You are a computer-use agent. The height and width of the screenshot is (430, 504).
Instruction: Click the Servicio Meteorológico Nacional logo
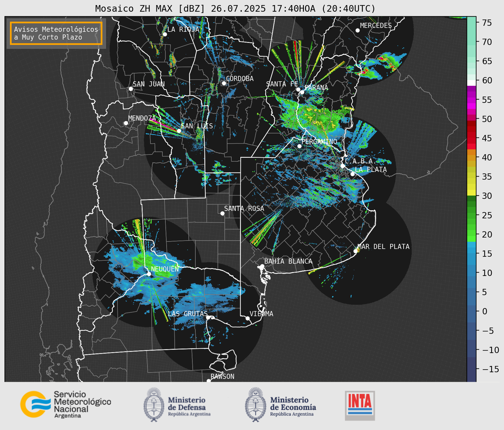[66, 404]
